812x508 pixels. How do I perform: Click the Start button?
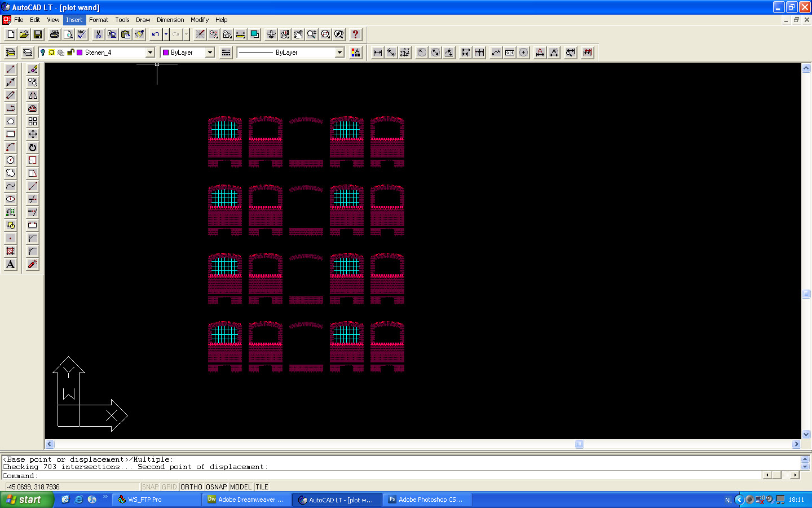[x=25, y=500]
